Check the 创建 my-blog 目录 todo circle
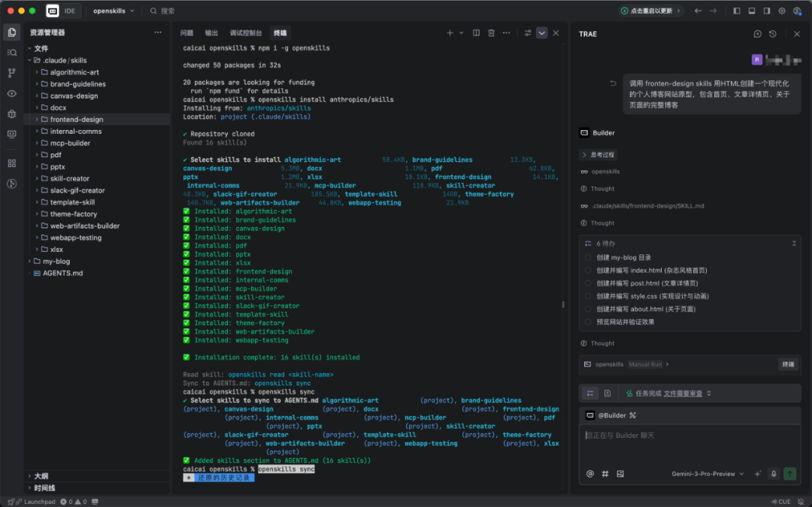812x507 pixels. point(588,257)
